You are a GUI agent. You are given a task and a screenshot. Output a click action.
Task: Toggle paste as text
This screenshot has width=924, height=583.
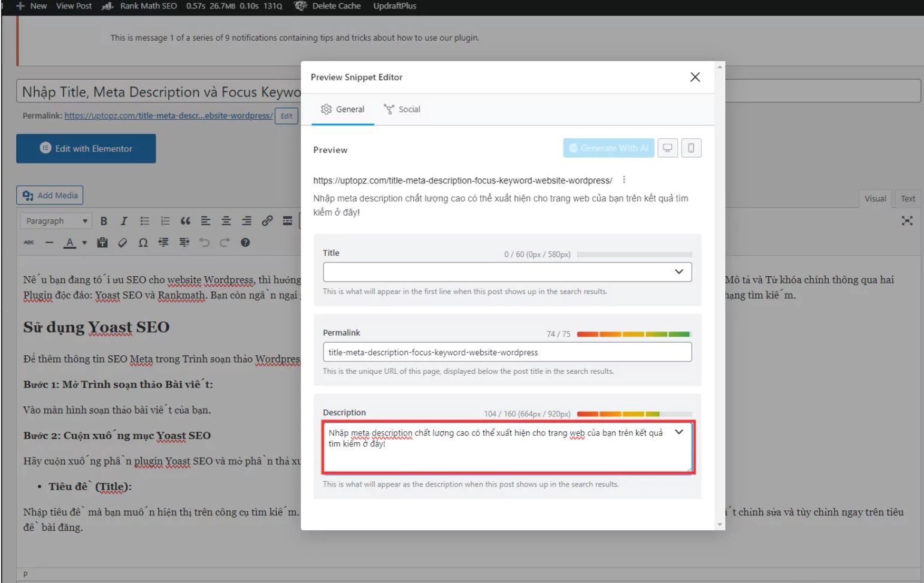click(102, 243)
